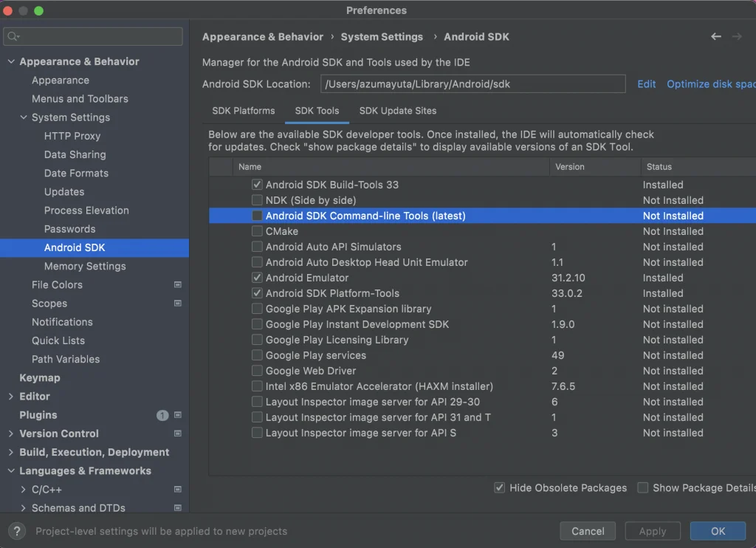The width and height of the screenshot is (756, 548).
Task: Uncheck Android SDK Platform-Tools
Action: [257, 292]
